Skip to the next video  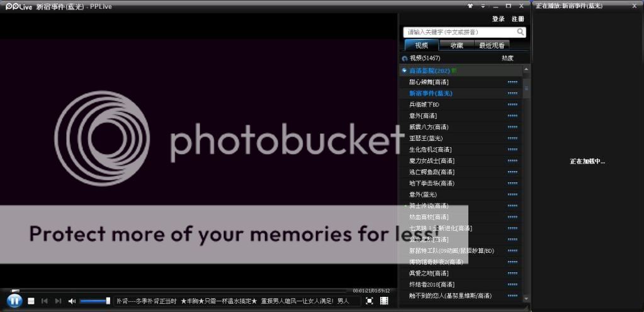pos(58,301)
